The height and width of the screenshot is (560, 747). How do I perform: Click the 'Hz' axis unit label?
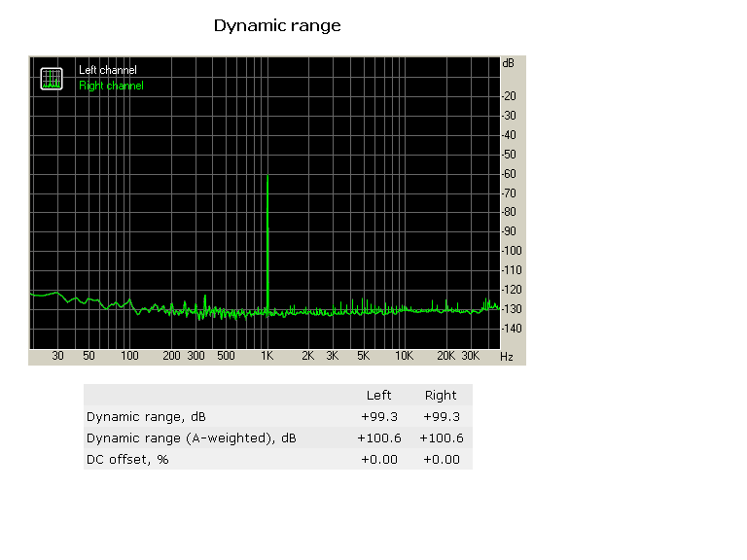(x=507, y=357)
